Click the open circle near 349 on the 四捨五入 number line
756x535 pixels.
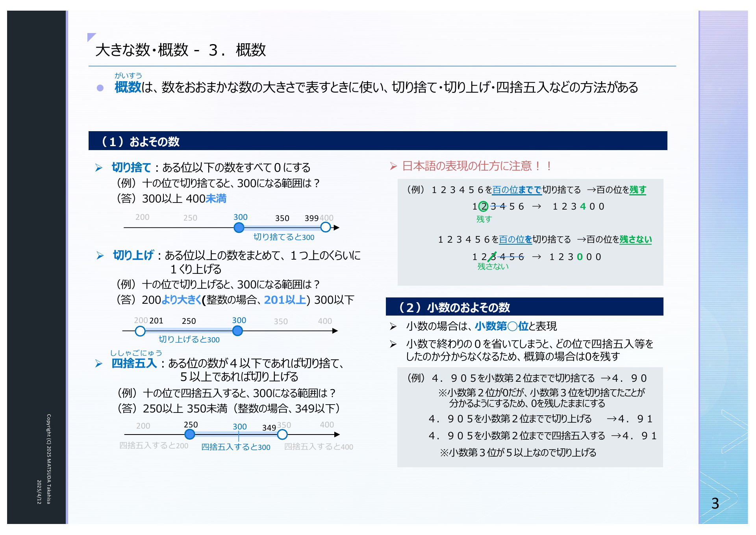282,435
